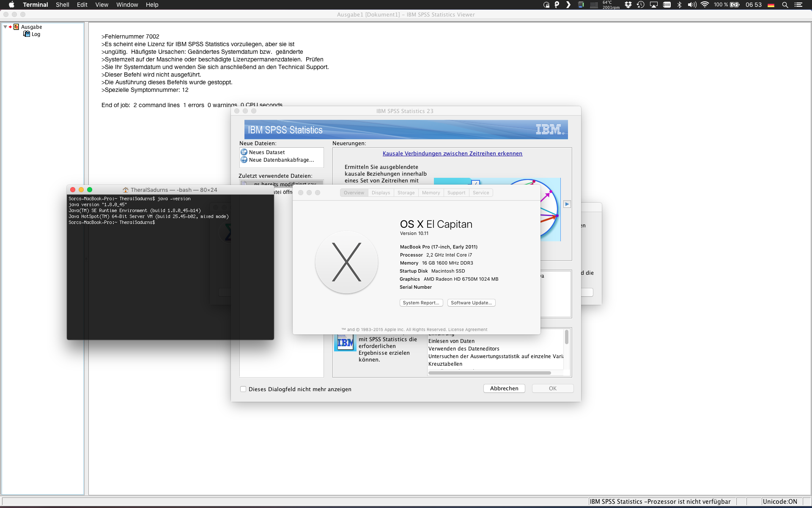Switch to the Storage tab
This screenshot has height=508, width=812.
pyautogui.click(x=406, y=193)
